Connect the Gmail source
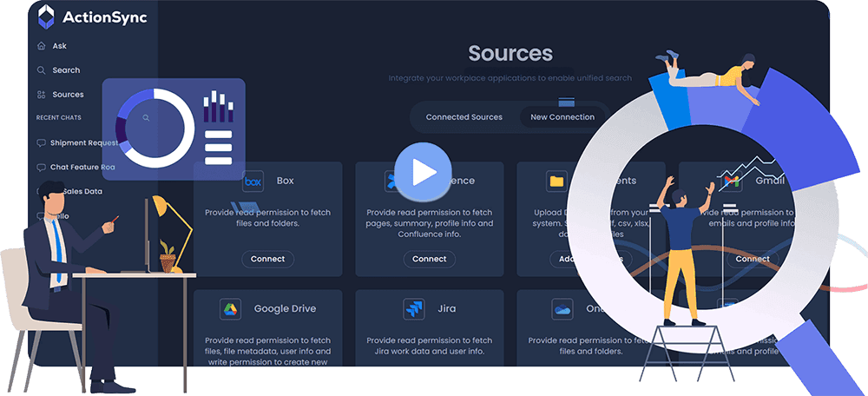 pyautogui.click(x=753, y=259)
